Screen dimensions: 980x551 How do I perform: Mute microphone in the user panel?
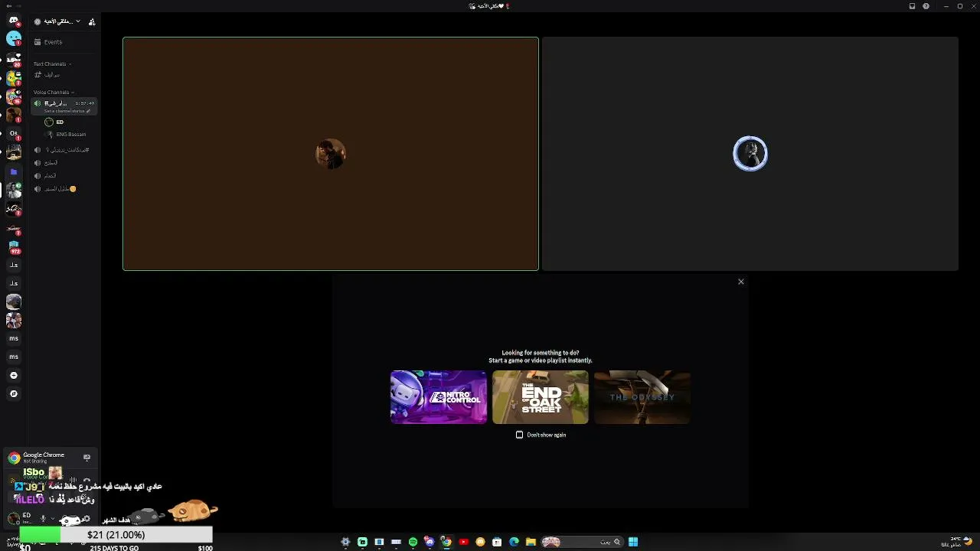[x=43, y=518]
